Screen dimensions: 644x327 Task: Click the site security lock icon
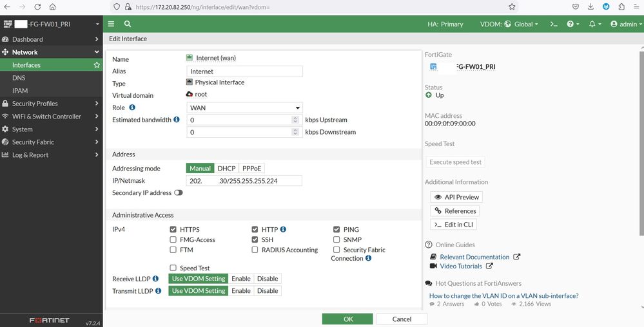(128, 7)
